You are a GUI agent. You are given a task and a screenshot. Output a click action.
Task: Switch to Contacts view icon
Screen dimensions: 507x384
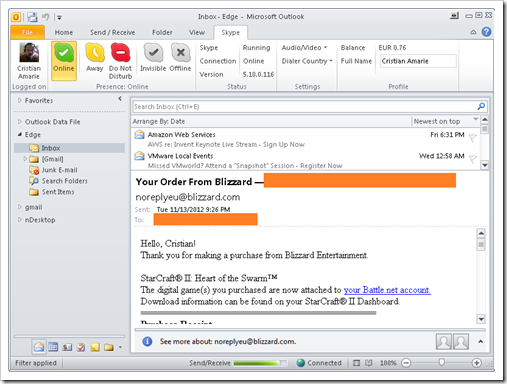coord(67,347)
